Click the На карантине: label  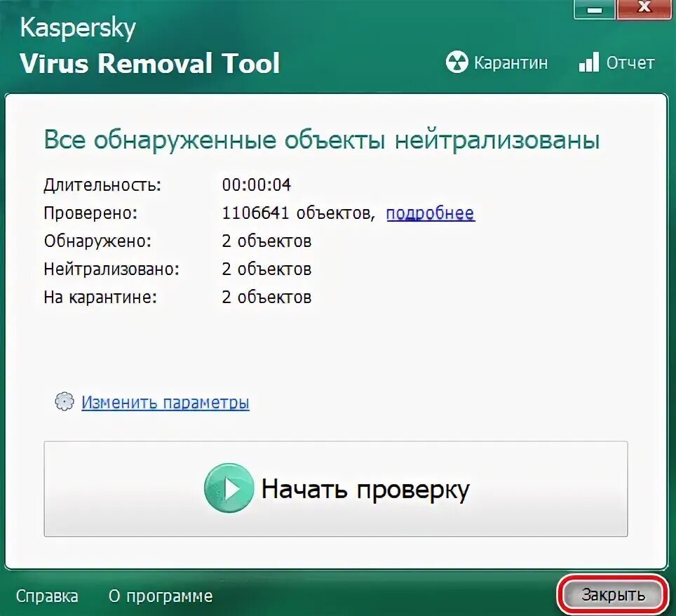tap(100, 297)
